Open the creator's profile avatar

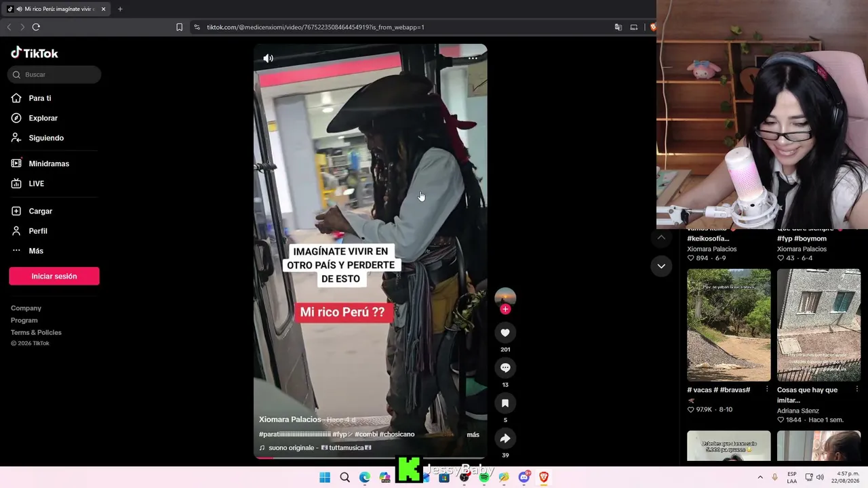(x=505, y=297)
